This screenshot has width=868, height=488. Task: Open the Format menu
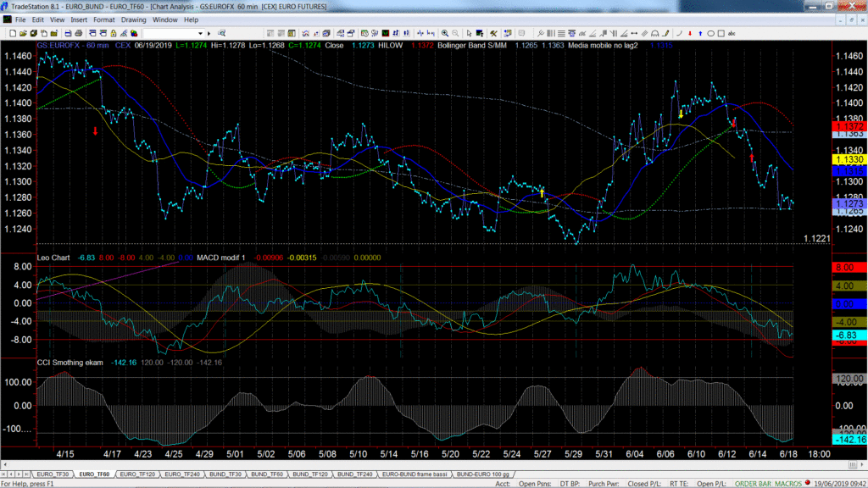click(x=103, y=20)
